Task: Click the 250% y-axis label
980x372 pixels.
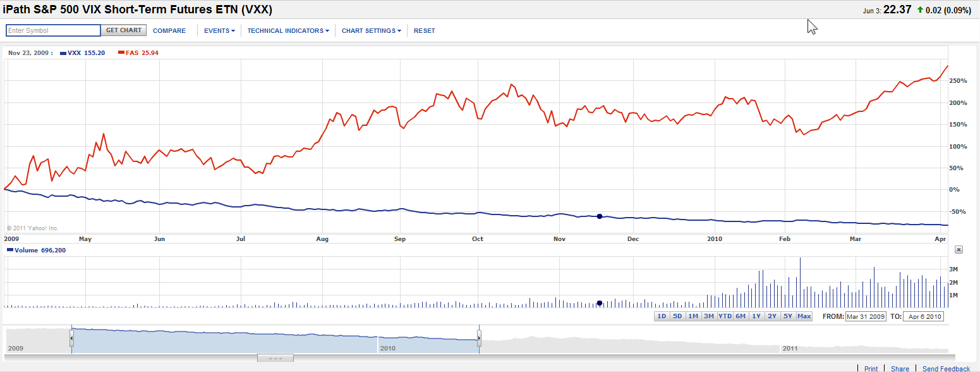Action: (x=959, y=81)
